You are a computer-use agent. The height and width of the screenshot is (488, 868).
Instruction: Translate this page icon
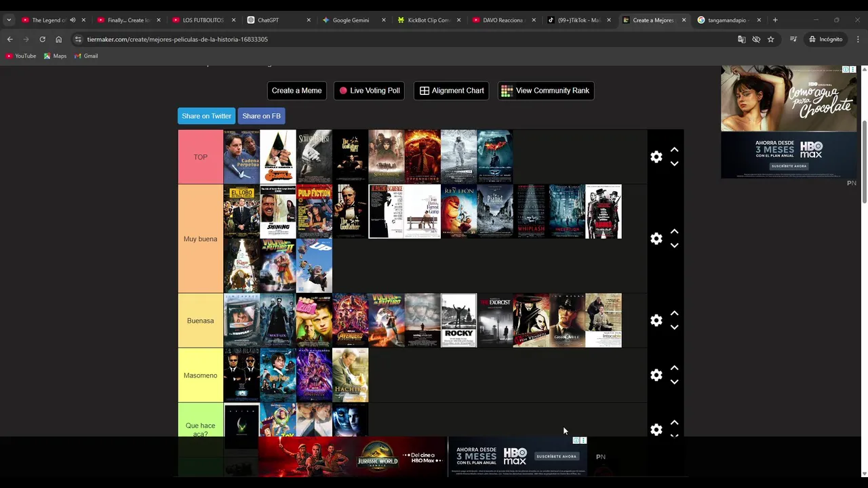742,39
